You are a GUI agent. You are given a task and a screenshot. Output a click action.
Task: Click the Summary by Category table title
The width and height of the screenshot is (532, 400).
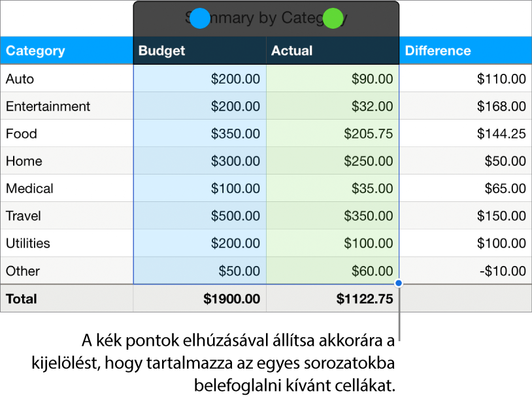pos(267,18)
